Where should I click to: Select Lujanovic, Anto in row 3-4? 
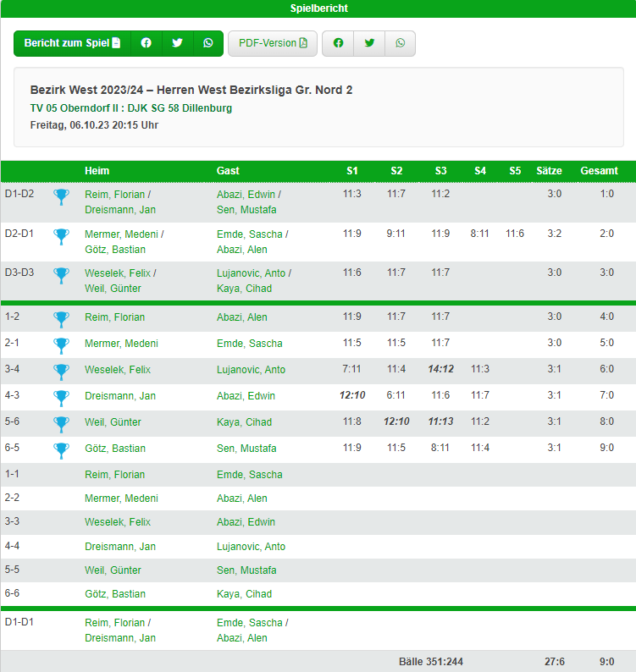(251, 370)
